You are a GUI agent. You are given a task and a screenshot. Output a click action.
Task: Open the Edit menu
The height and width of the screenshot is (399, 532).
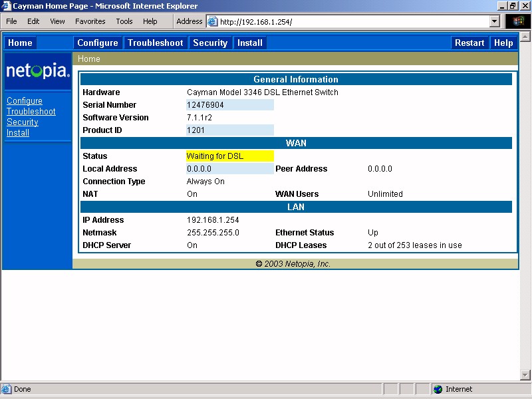pos(33,21)
